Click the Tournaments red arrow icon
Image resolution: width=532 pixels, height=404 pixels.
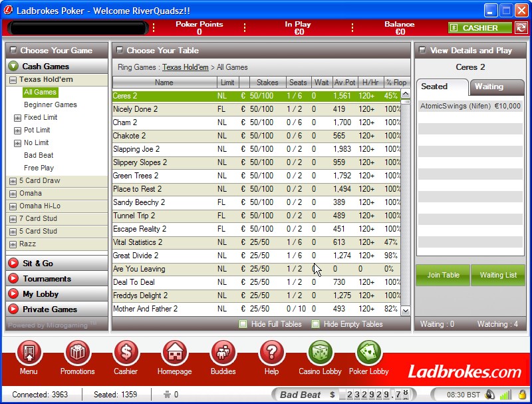(x=13, y=278)
